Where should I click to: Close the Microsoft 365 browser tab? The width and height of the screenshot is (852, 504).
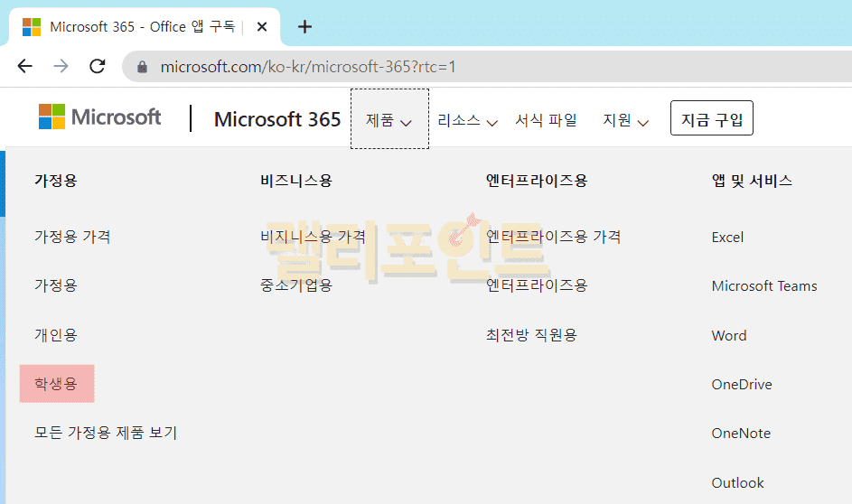point(262,26)
